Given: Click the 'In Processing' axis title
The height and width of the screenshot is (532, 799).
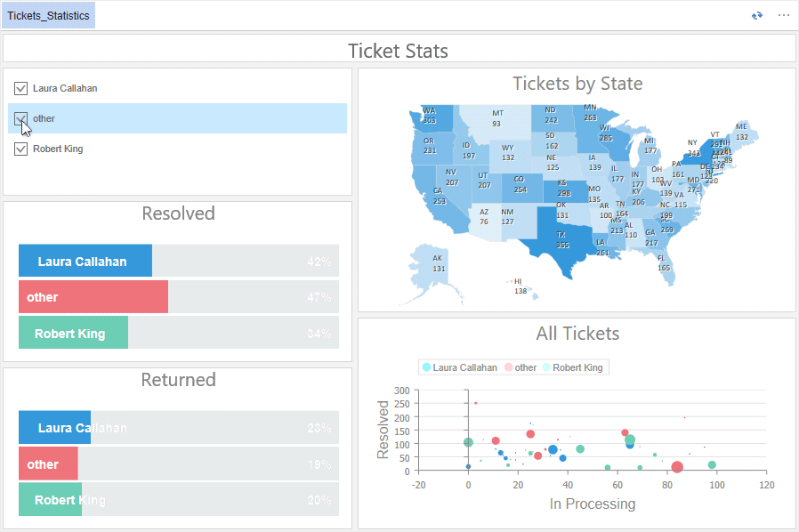Looking at the screenshot, I should [592, 504].
